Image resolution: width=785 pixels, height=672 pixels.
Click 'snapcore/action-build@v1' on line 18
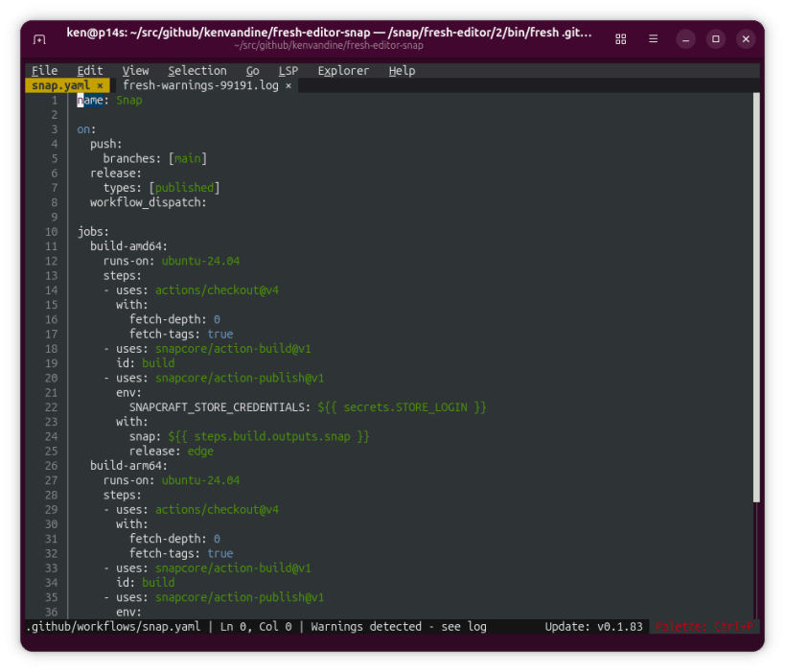click(233, 349)
